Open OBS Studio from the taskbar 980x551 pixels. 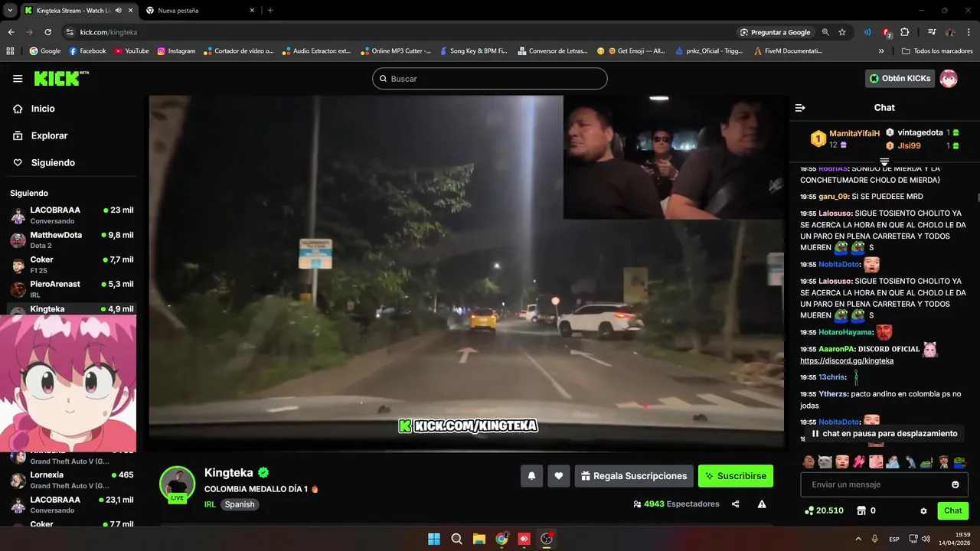click(x=547, y=539)
